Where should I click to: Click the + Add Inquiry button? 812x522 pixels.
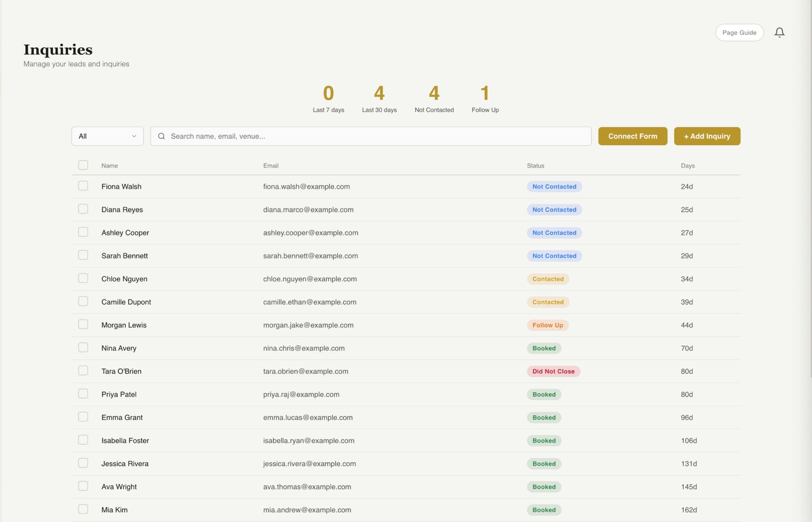[x=707, y=136]
